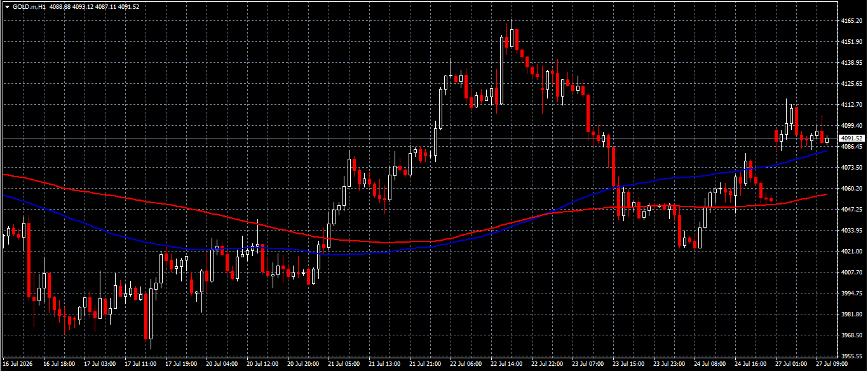This screenshot has height=371, width=868.
Task: Click the 23 Jul 07:00 time label
Action: 588,365
